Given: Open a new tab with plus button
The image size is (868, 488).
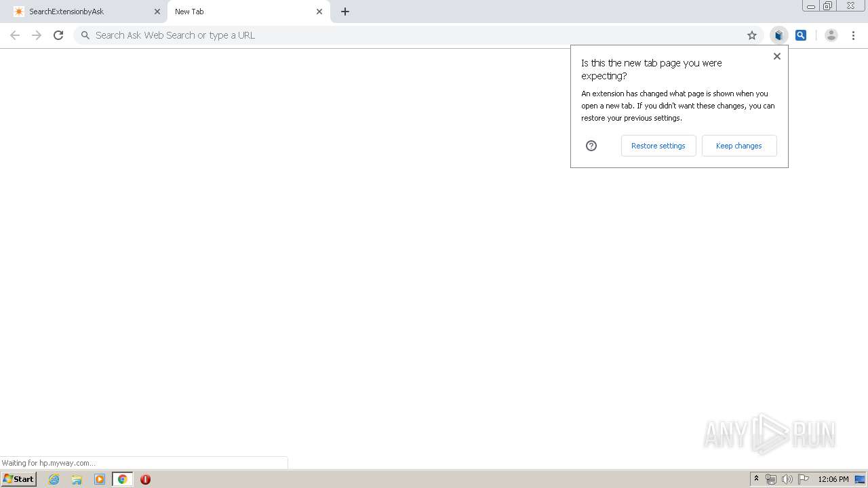Looking at the screenshot, I should [x=345, y=12].
